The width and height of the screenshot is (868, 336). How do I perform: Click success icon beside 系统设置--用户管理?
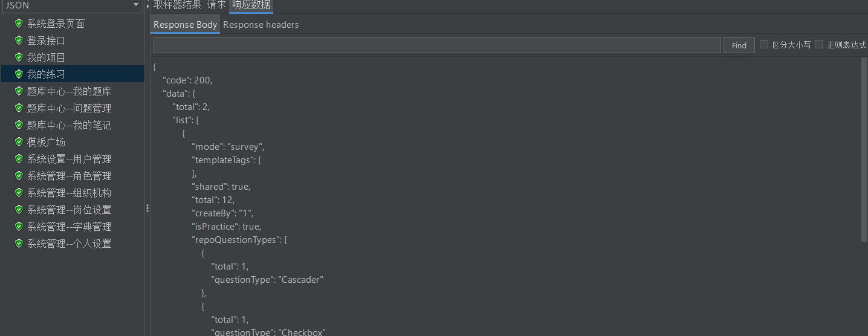[x=19, y=159]
